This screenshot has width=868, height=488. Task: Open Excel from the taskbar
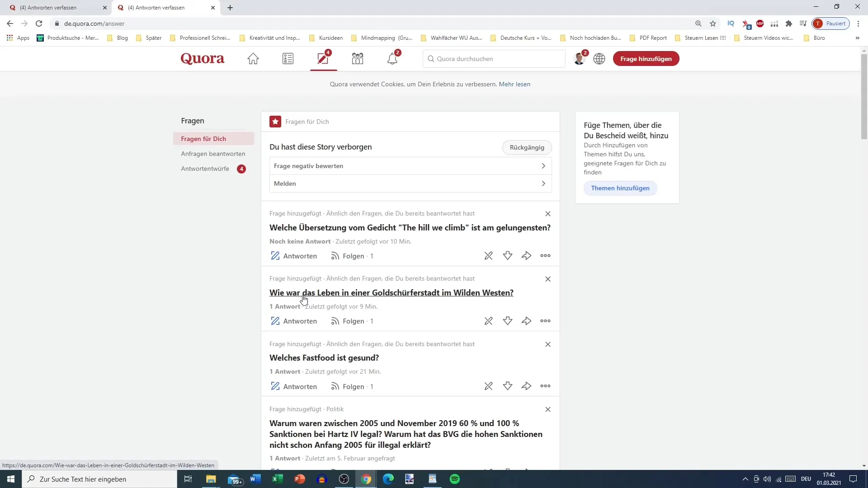[x=277, y=479]
